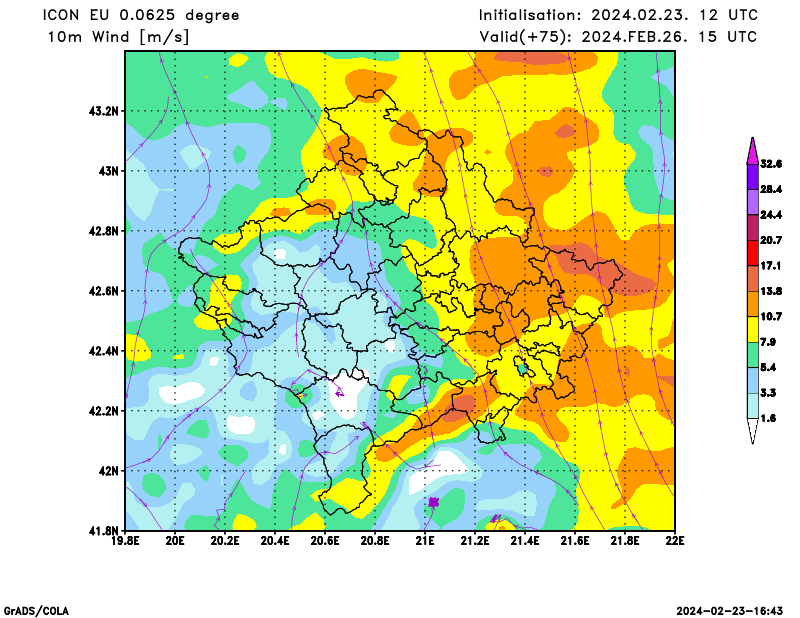Click the red colorbar segment
The width and height of the screenshot is (800, 618).
(x=753, y=253)
